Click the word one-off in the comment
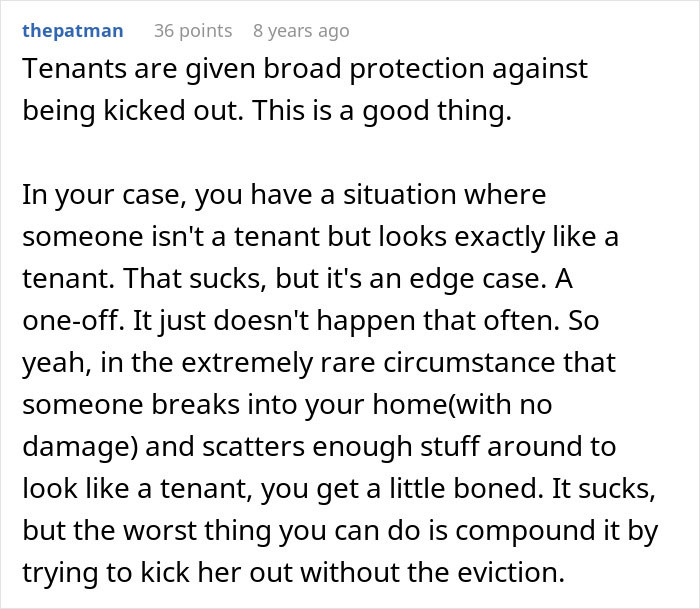The height and width of the screenshot is (609, 700). pos(73,321)
